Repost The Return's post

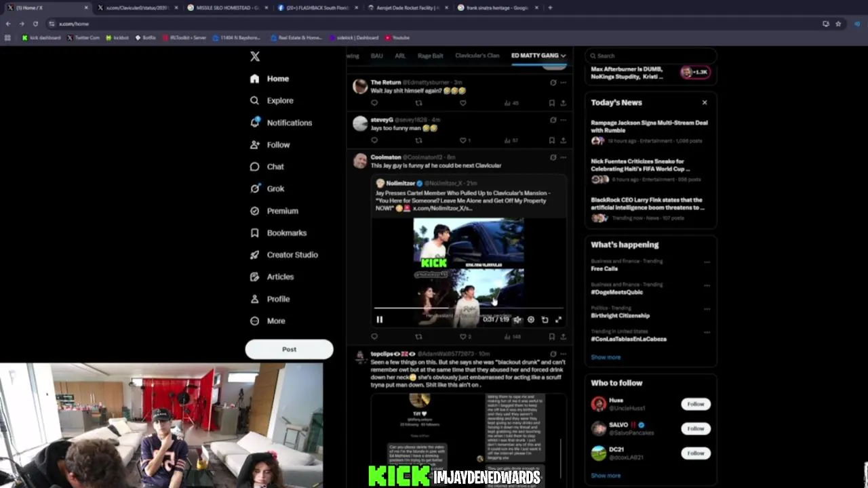click(x=418, y=103)
